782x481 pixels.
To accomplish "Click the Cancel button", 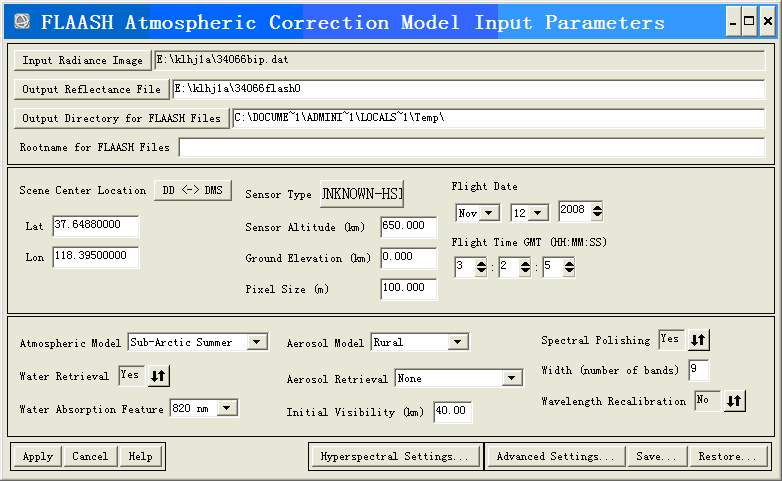I will click(90, 456).
